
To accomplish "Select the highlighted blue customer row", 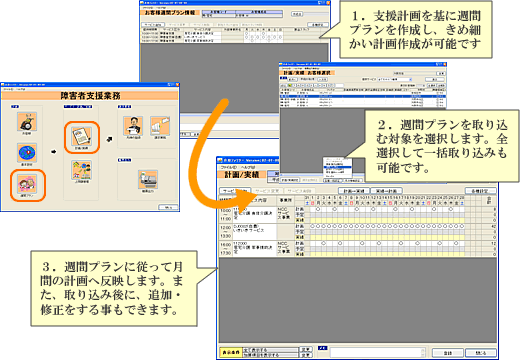I will 363,96.
